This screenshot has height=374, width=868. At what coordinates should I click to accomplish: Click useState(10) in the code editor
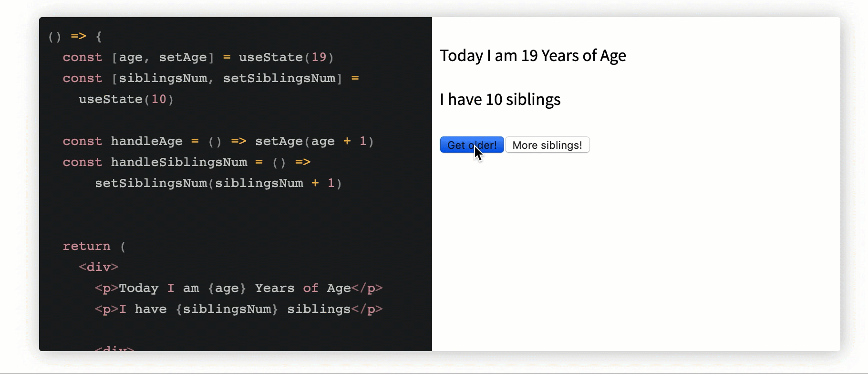click(126, 99)
